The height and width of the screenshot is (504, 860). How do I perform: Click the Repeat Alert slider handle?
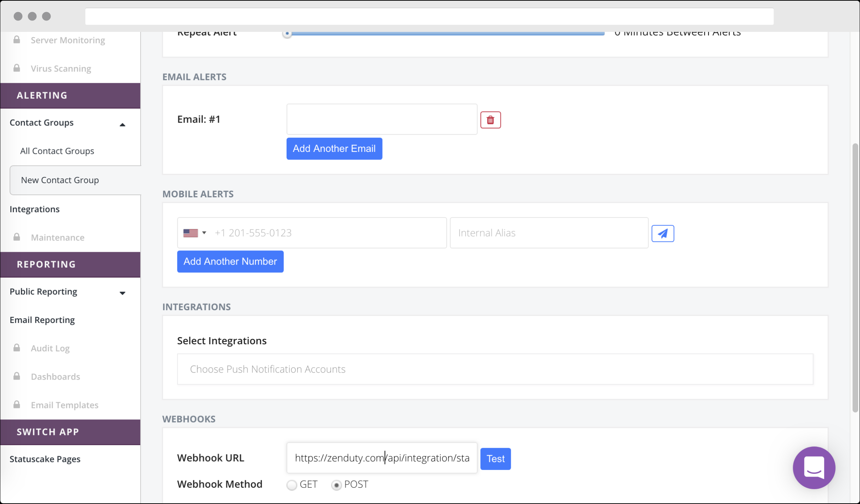pyautogui.click(x=287, y=34)
